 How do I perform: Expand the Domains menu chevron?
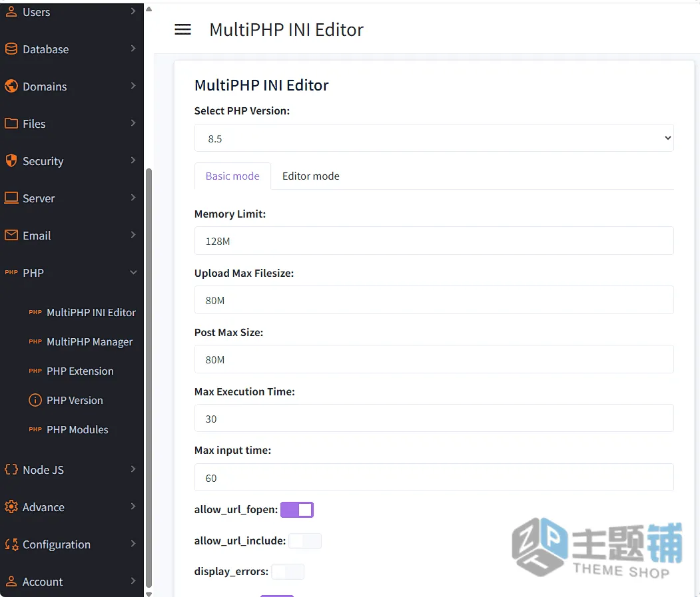click(133, 86)
